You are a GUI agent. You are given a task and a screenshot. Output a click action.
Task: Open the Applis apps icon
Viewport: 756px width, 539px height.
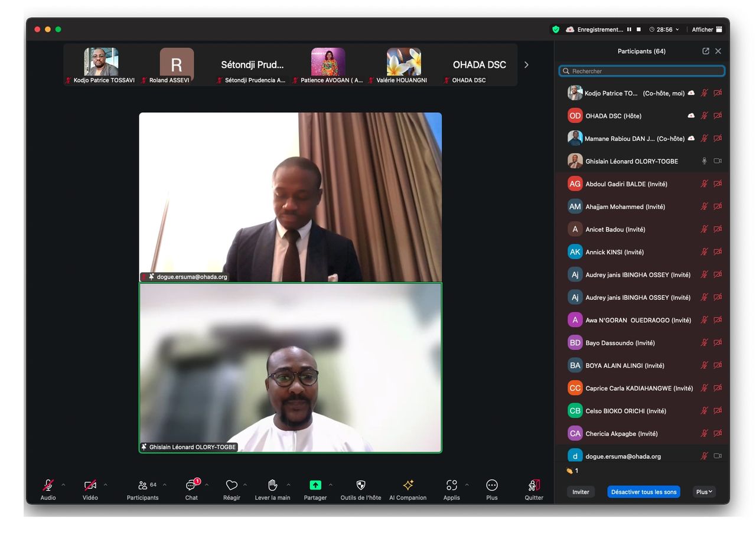(x=452, y=485)
